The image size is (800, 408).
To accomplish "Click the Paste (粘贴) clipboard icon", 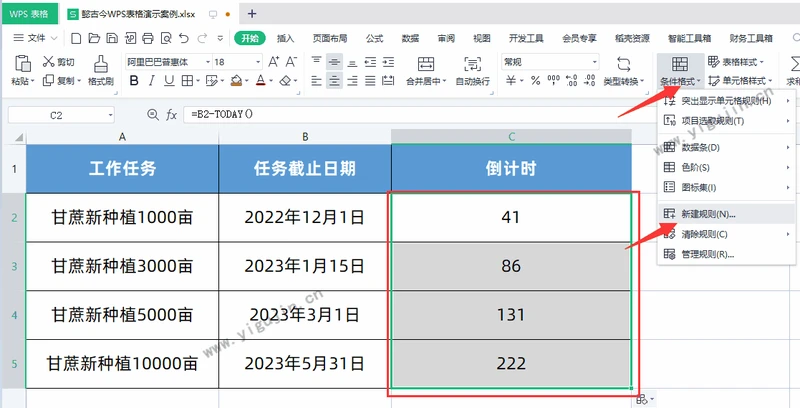I will tap(23, 64).
